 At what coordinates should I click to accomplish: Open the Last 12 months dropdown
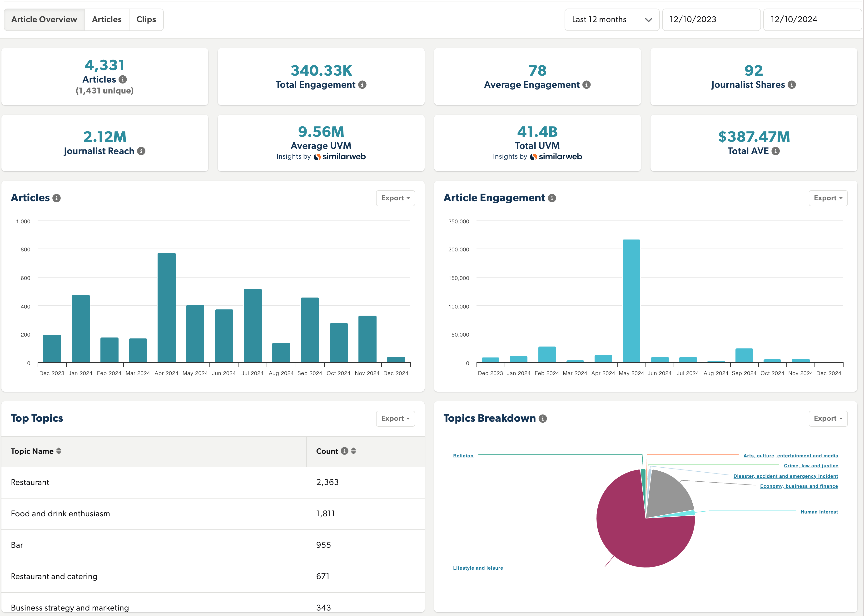click(x=611, y=20)
